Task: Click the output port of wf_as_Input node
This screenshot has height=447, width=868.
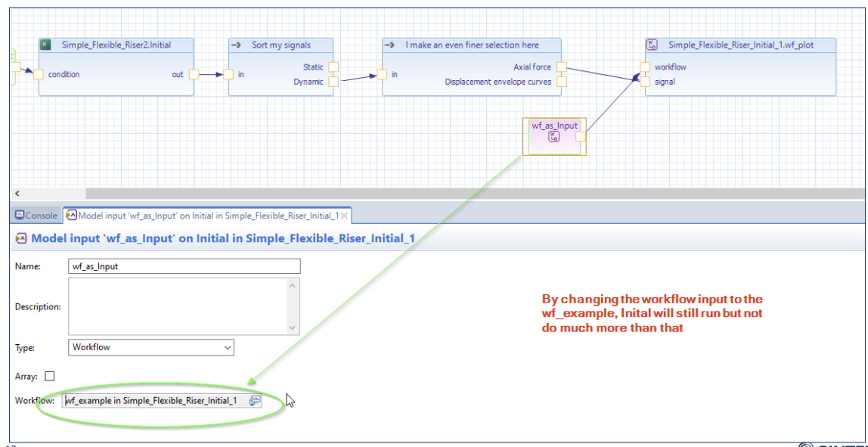Action: coord(580,137)
